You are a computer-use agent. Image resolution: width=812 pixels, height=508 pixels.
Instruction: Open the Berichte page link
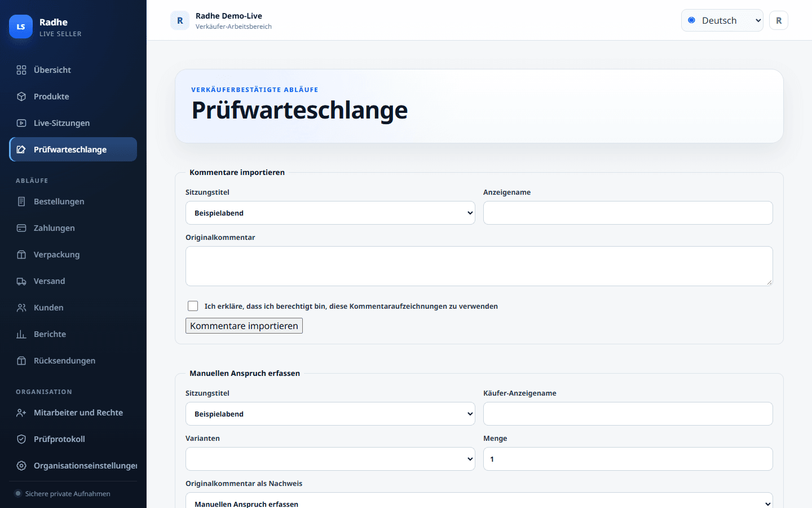73,334
